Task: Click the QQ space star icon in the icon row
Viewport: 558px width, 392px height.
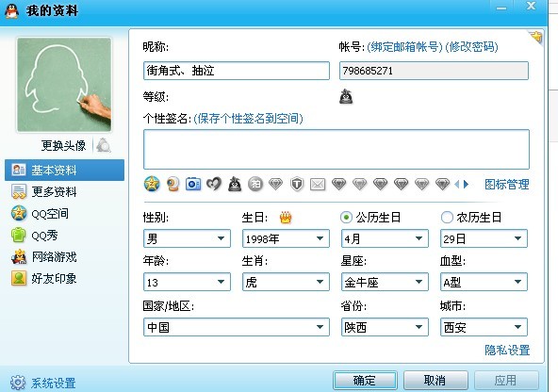Action: click(x=152, y=184)
